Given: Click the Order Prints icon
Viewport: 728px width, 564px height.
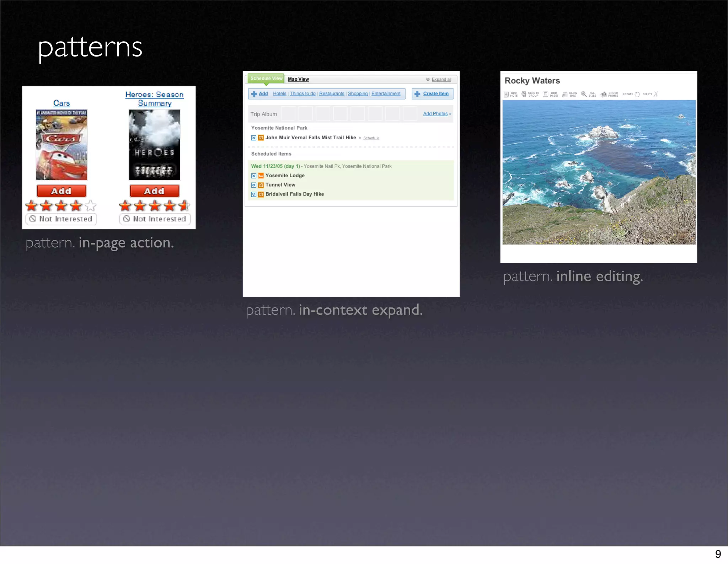Looking at the screenshot, I should [604, 94].
